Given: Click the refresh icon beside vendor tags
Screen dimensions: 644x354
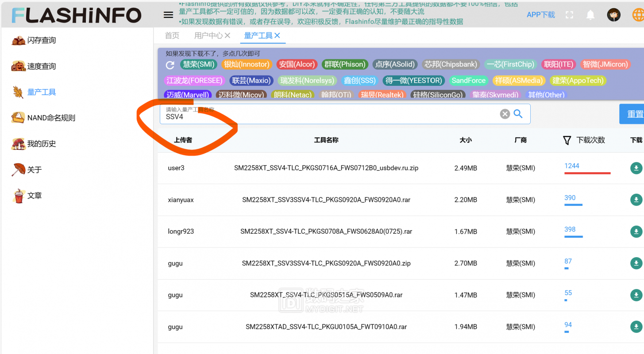Looking at the screenshot, I should pyautogui.click(x=170, y=65).
